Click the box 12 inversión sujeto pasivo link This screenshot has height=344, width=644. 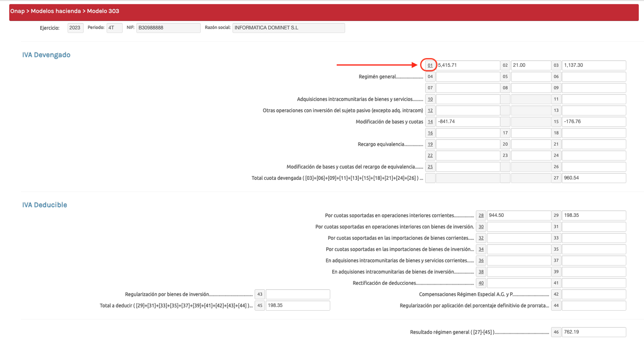(430, 110)
